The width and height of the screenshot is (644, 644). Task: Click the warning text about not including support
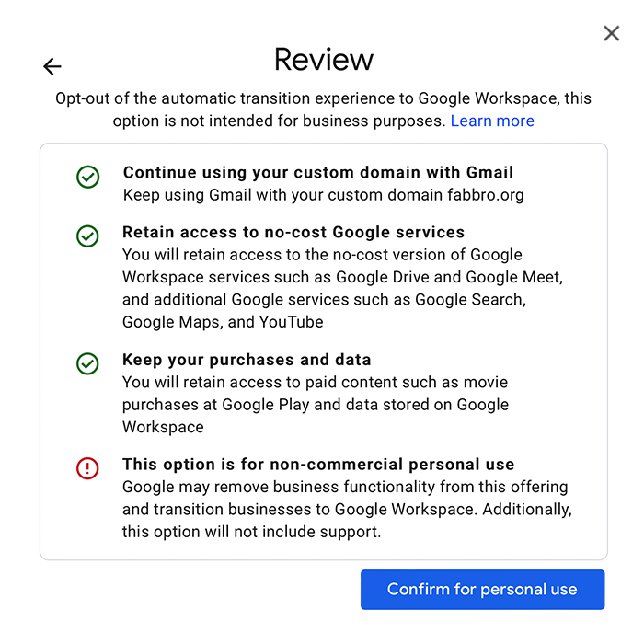(252, 532)
